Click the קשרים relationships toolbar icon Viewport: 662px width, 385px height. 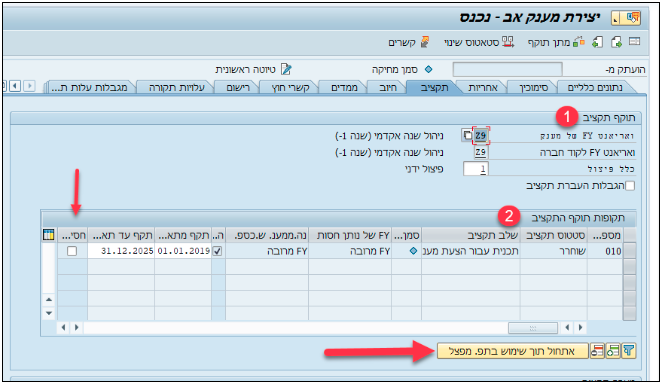coord(425,41)
